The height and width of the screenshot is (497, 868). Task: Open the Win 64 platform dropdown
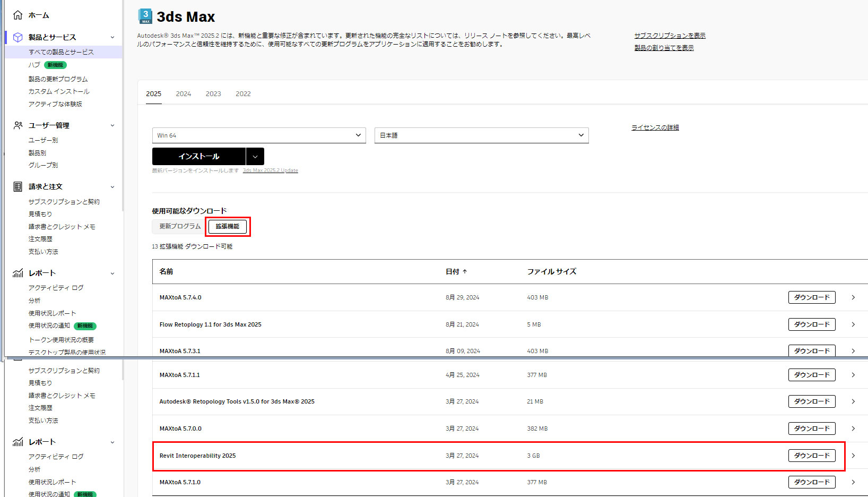pyautogui.click(x=259, y=135)
